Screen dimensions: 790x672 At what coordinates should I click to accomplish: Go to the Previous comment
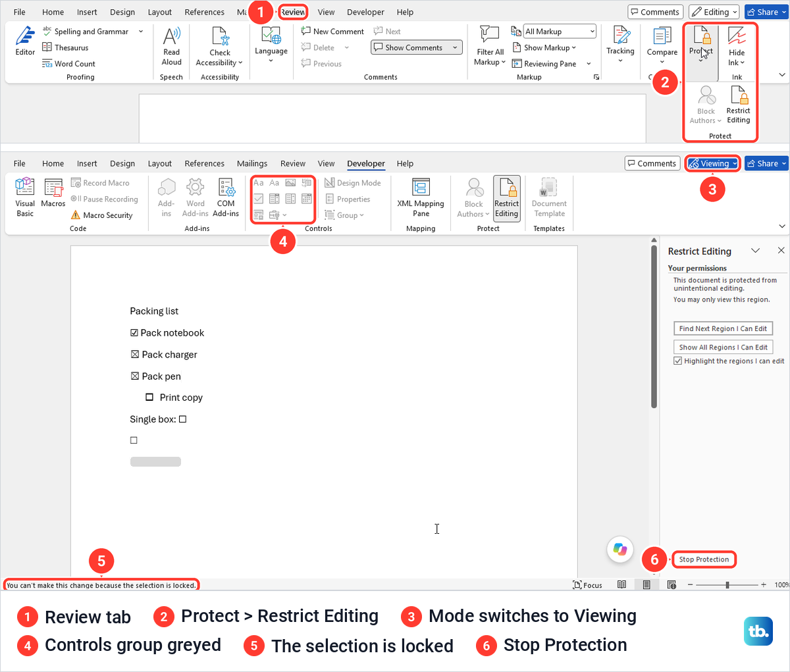click(321, 64)
